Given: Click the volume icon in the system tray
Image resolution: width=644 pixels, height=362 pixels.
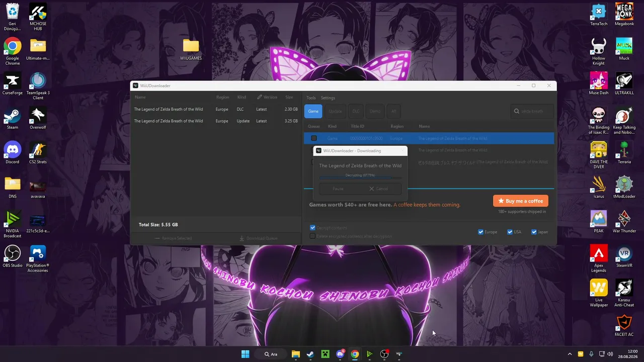Looking at the screenshot, I should click(x=610, y=354).
